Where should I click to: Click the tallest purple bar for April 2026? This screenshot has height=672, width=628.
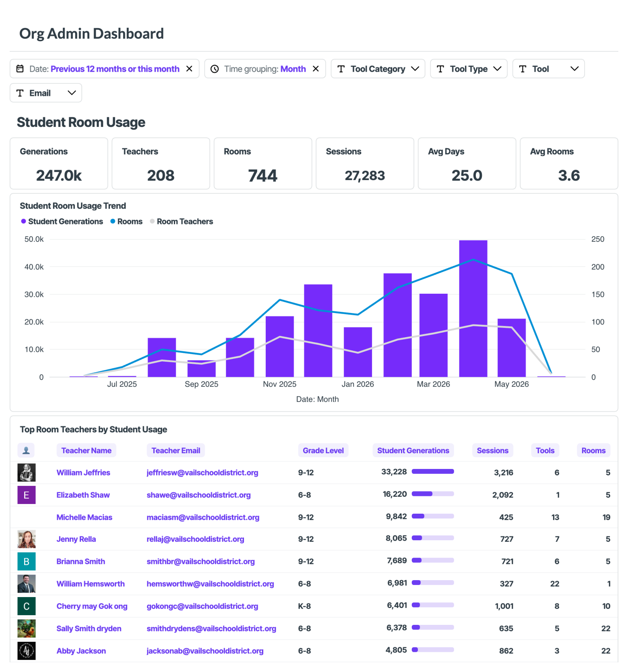pyautogui.click(x=473, y=309)
